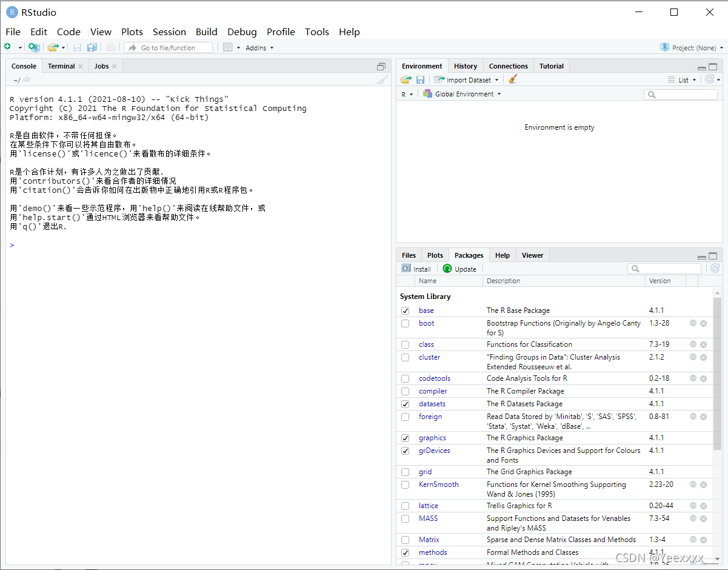728x570 pixels.
Task: Close the Jobs tab
Action: pyautogui.click(x=114, y=67)
